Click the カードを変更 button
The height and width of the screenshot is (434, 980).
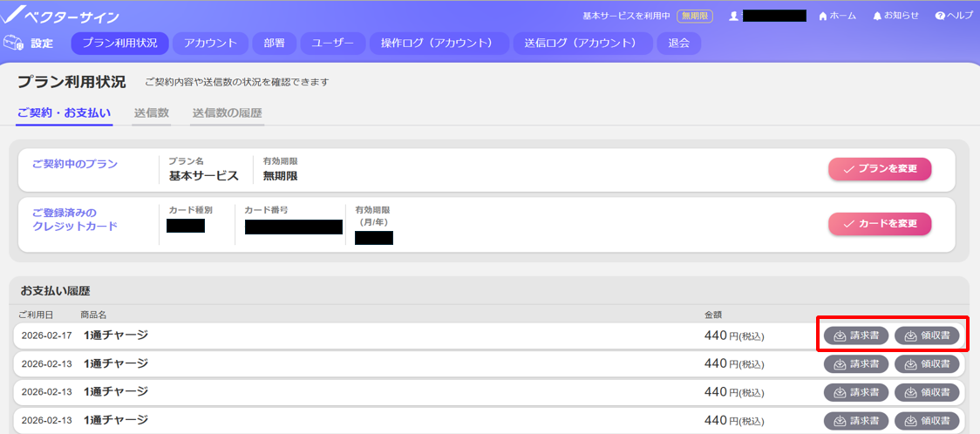tap(879, 224)
